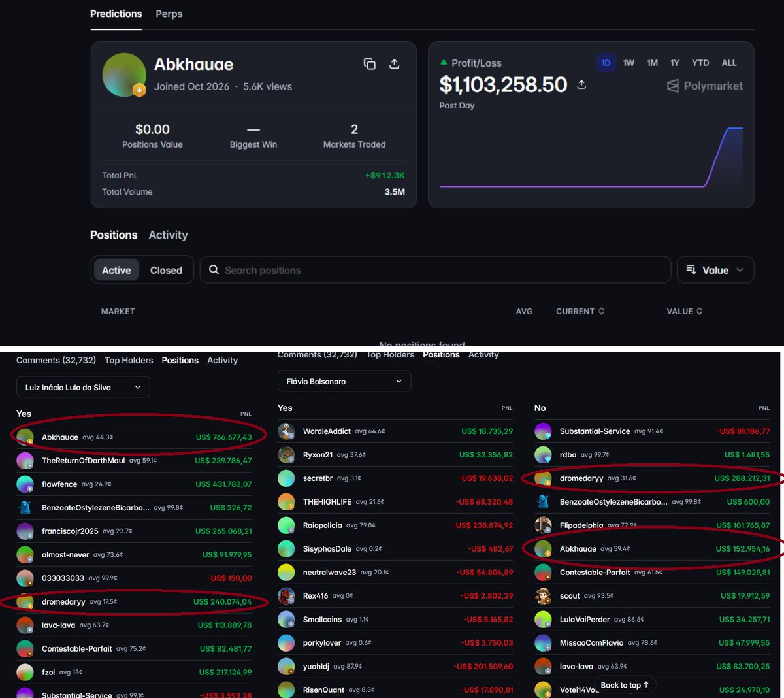Click the Back to top button
The height and width of the screenshot is (698, 784).
tap(625, 685)
